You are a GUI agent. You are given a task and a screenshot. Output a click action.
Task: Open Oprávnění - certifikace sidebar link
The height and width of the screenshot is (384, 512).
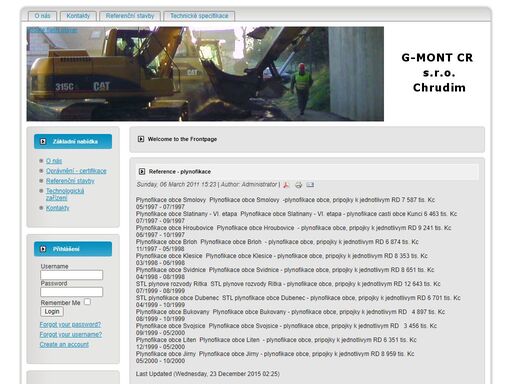76,171
